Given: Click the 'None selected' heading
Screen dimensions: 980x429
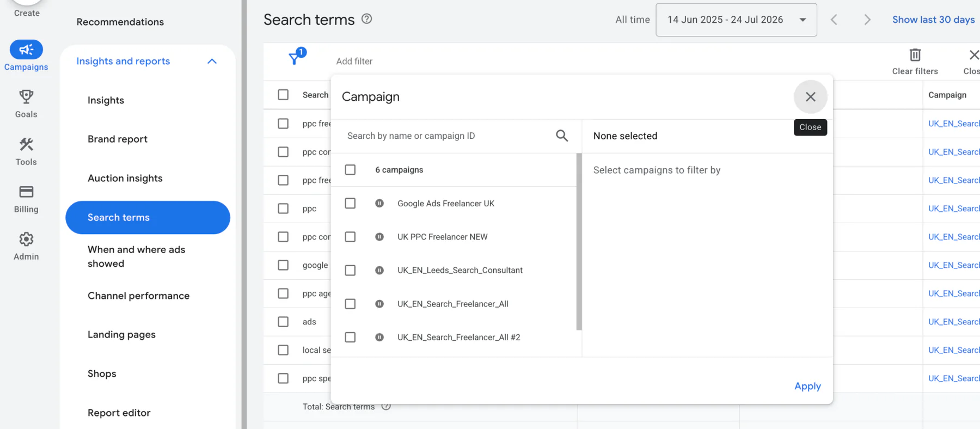Looking at the screenshot, I should coord(625,136).
